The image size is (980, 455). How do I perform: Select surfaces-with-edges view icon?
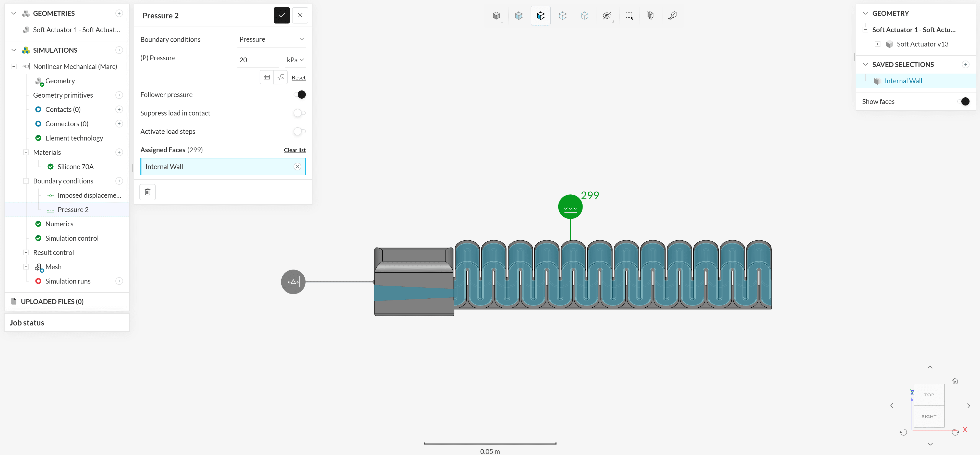pos(518,16)
